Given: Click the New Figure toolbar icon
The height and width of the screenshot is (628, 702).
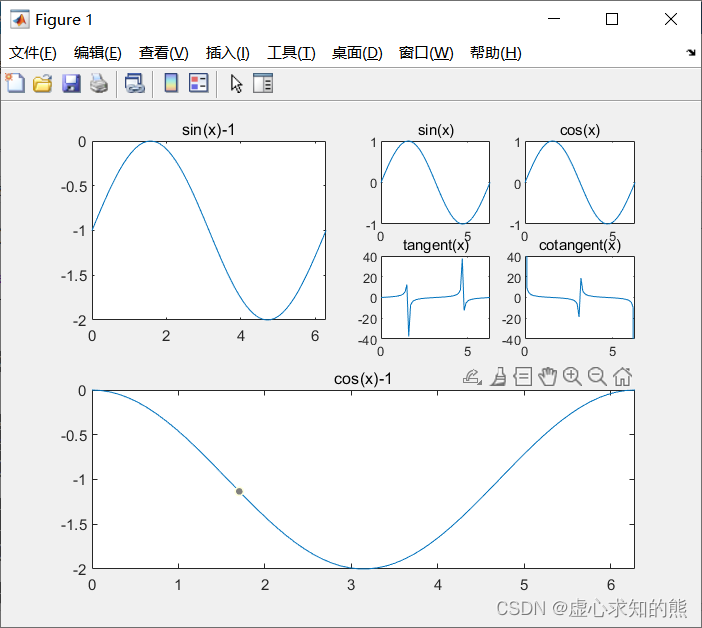Looking at the screenshot, I should pyautogui.click(x=15, y=83).
